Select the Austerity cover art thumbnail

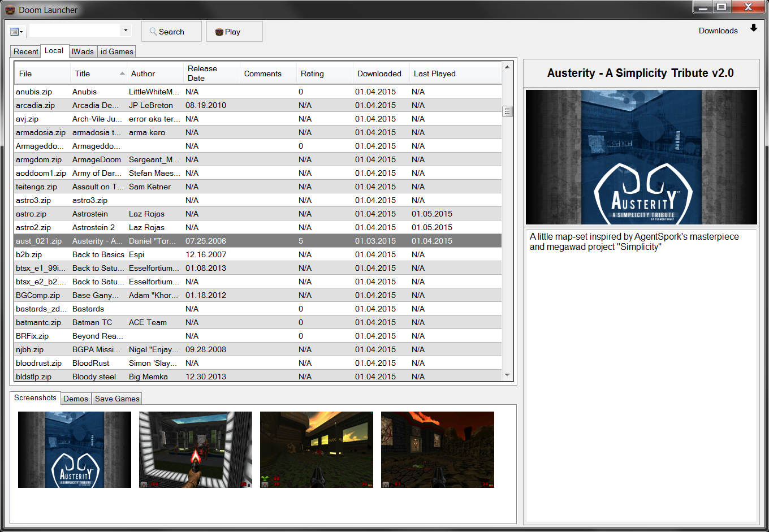[x=75, y=449]
